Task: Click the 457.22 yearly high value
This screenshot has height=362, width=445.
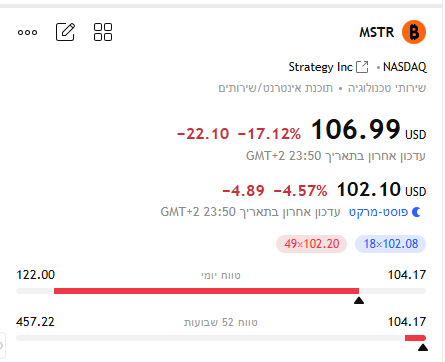Action: point(35,322)
